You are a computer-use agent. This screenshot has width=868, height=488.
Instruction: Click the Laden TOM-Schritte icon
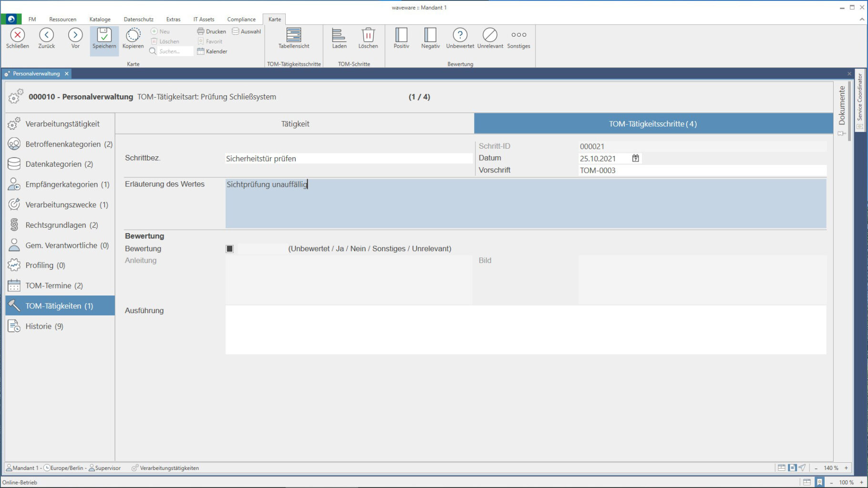pos(339,38)
